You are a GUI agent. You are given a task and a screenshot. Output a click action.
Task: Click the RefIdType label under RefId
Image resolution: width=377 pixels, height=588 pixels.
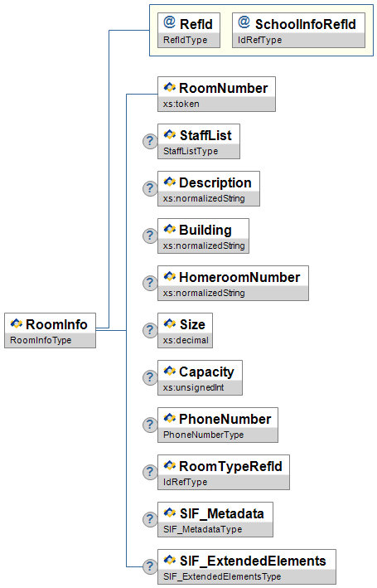tap(185, 40)
